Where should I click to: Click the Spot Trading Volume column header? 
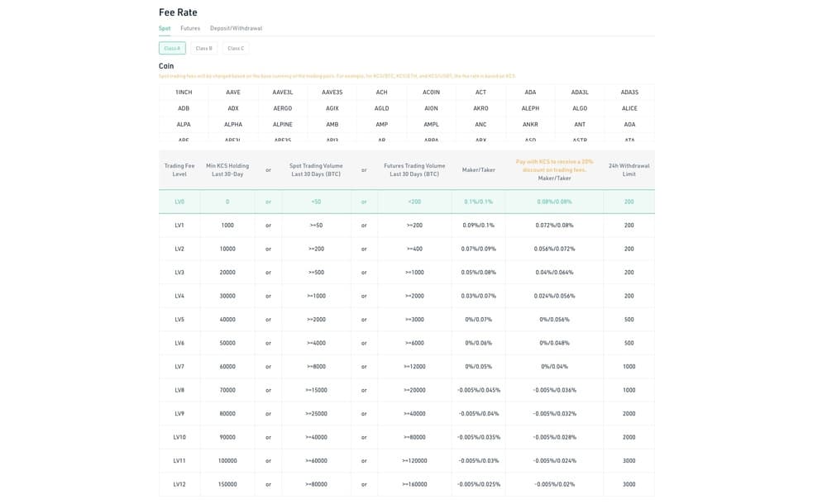(316, 169)
